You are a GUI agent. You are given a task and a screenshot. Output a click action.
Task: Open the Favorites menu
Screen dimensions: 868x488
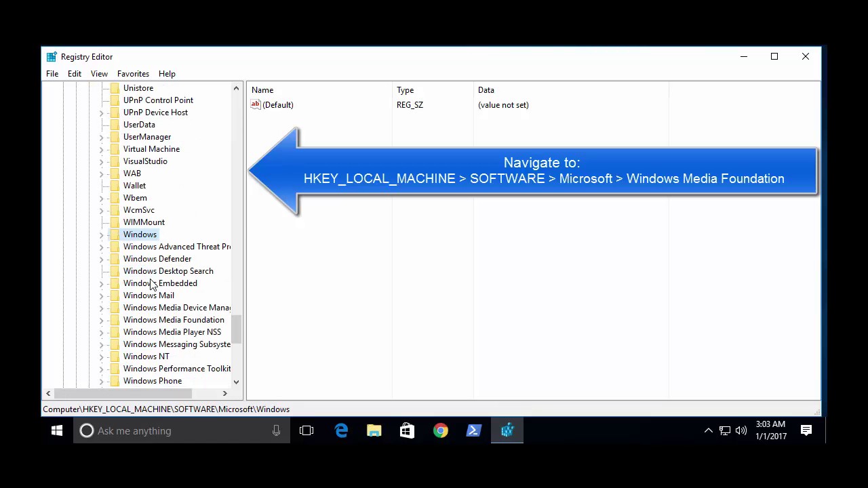[133, 74]
